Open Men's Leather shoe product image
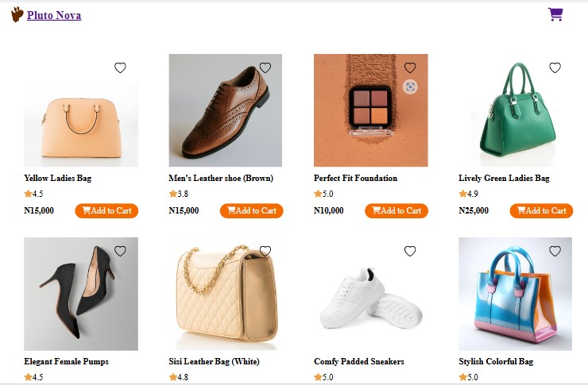 tap(226, 110)
